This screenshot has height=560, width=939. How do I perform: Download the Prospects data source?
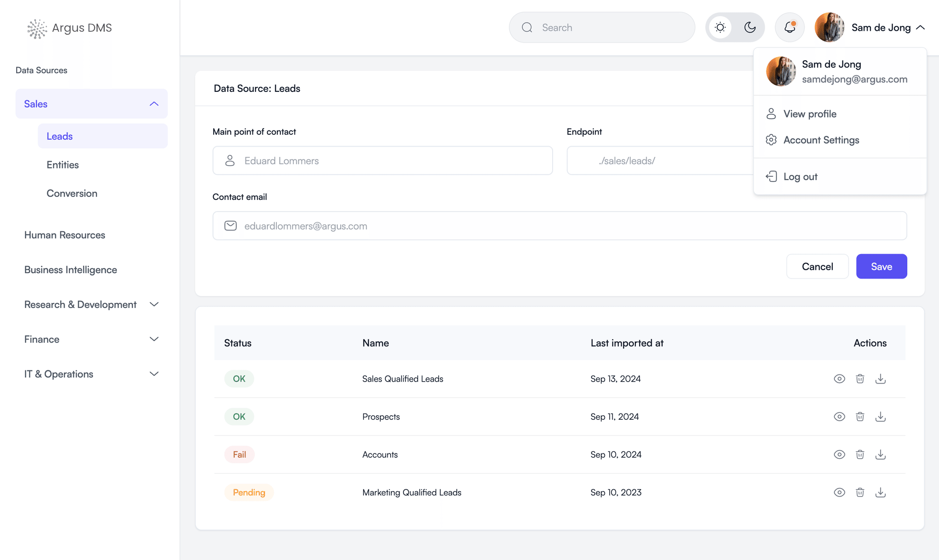point(881,416)
